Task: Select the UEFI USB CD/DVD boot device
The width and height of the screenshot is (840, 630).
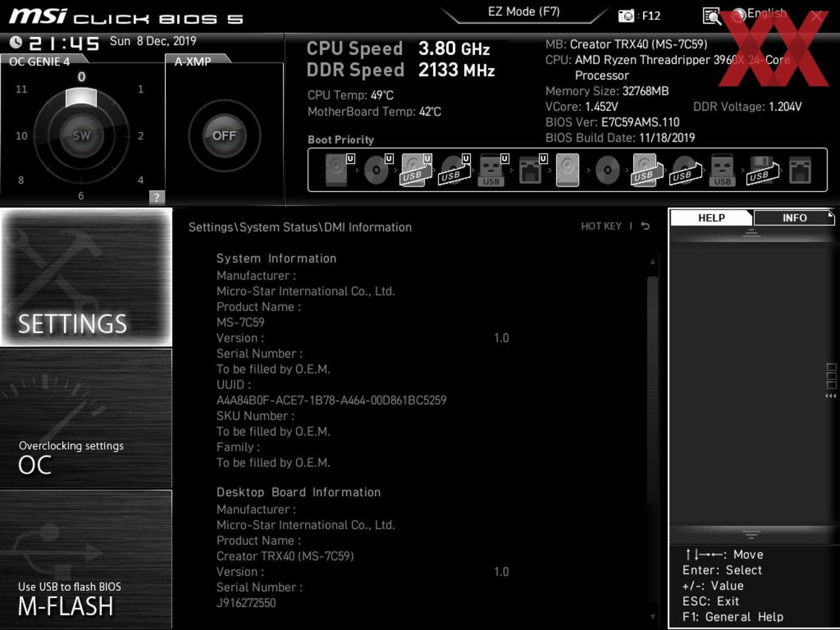Action: point(455,170)
